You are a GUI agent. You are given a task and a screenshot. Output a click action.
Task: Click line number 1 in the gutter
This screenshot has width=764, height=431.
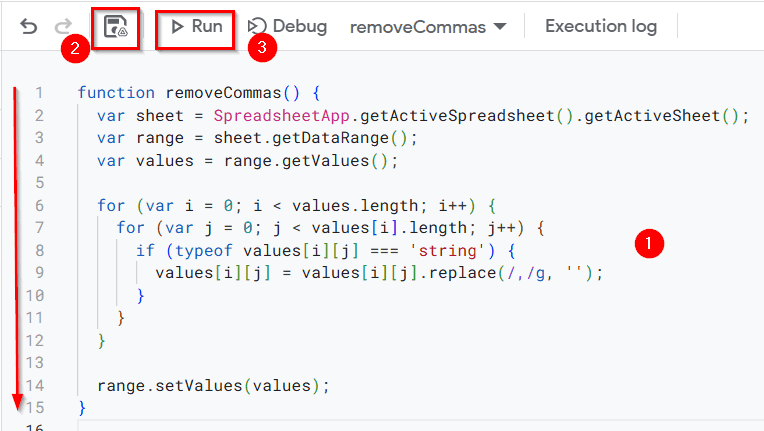[39, 93]
